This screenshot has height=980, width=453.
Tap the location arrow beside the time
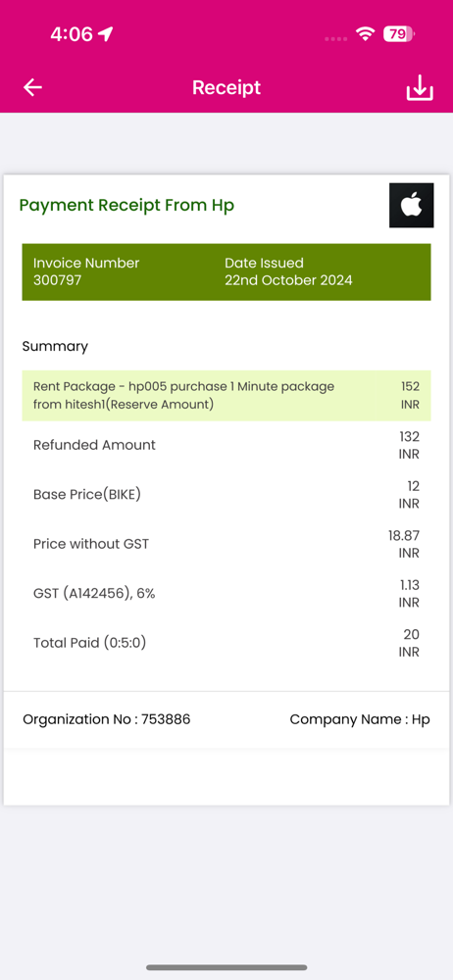[x=106, y=33]
